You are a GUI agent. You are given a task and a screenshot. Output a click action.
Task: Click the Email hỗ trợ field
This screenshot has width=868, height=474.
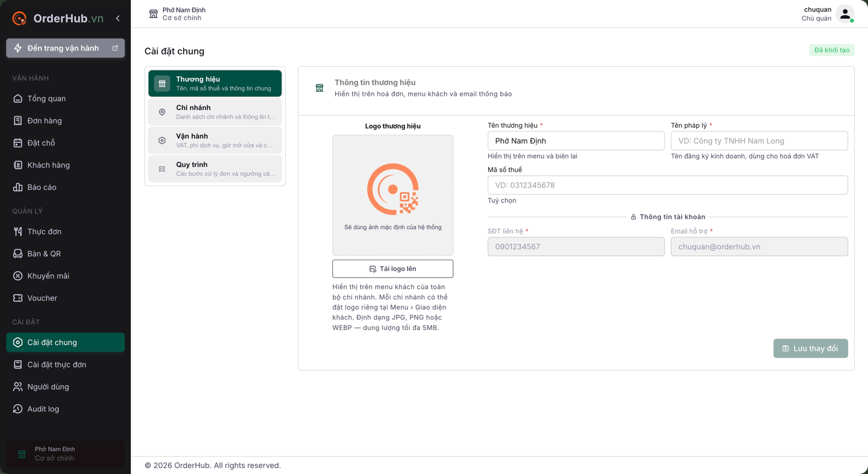759,246
